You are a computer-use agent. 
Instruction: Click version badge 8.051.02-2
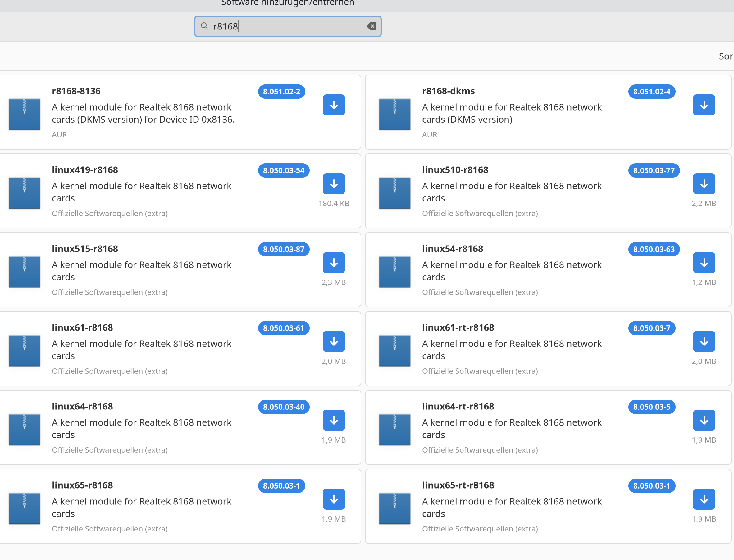point(281,91)
